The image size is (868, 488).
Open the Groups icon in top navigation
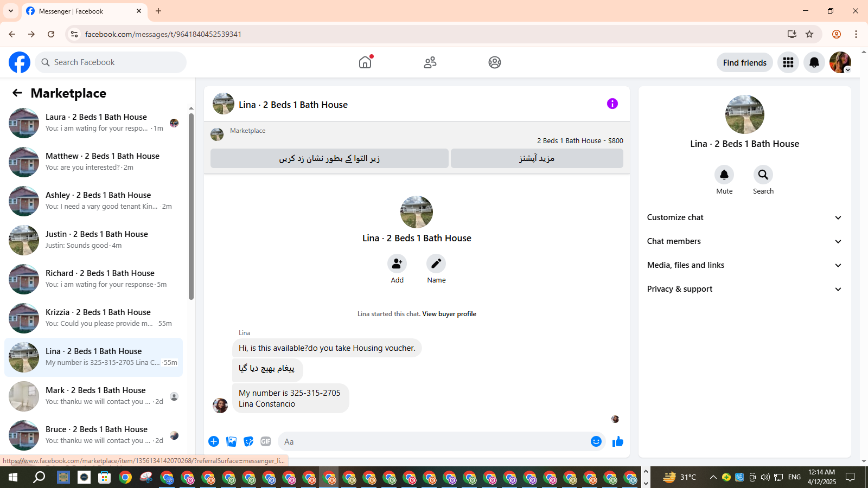point(495,62)
